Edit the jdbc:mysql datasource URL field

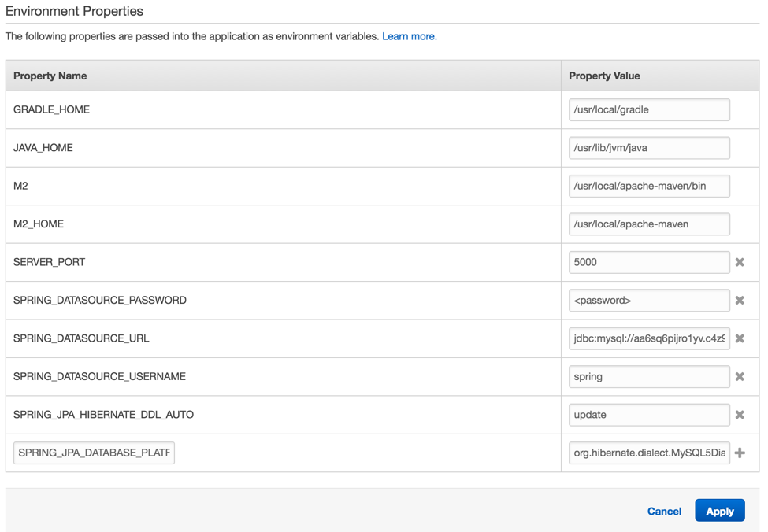649,338
